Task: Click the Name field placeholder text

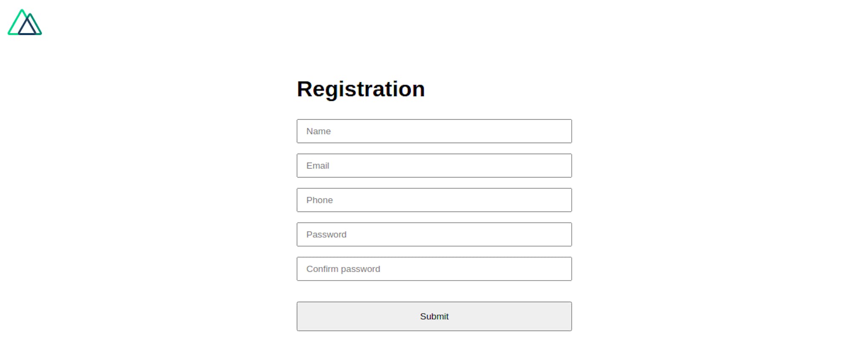Action: 318,131
